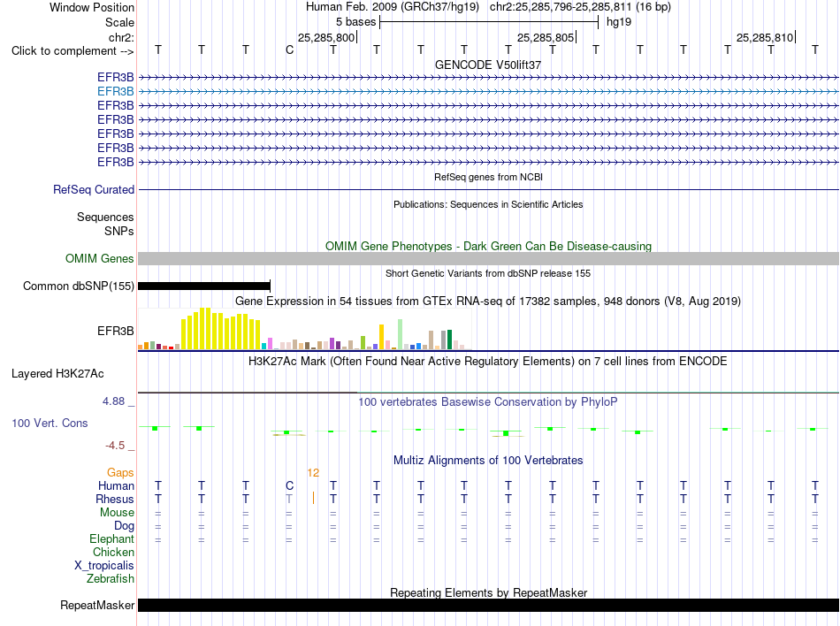
Task: Select the light-blue highlighted EFR3B transcript label
Action: (116, 92)
